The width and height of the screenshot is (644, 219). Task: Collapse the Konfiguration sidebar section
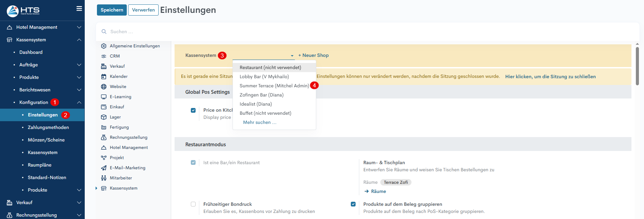pos(79,102)
